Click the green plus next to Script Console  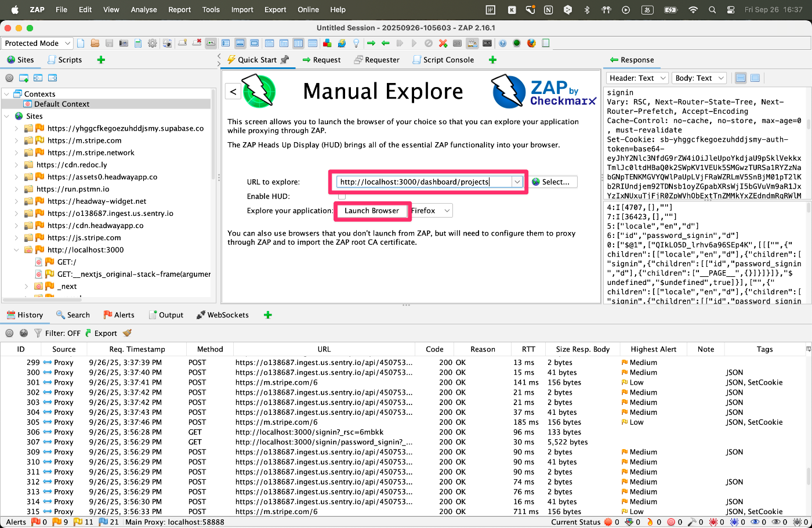point(492,60)
